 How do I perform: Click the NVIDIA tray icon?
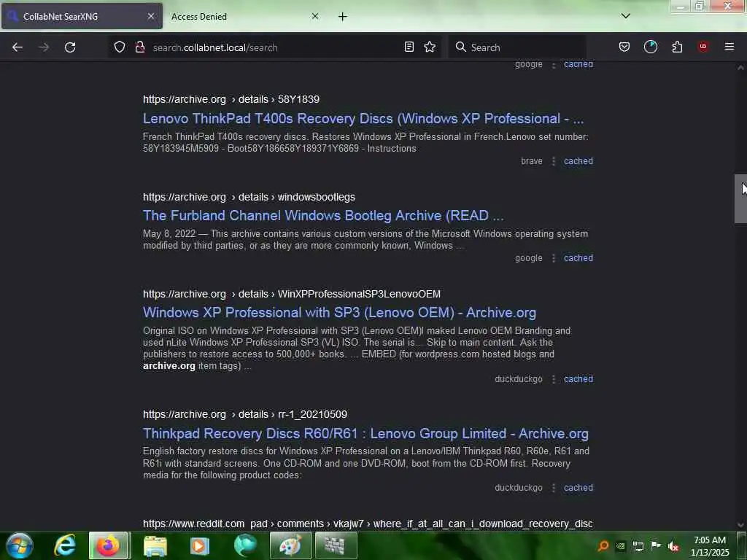pos(620,546)
